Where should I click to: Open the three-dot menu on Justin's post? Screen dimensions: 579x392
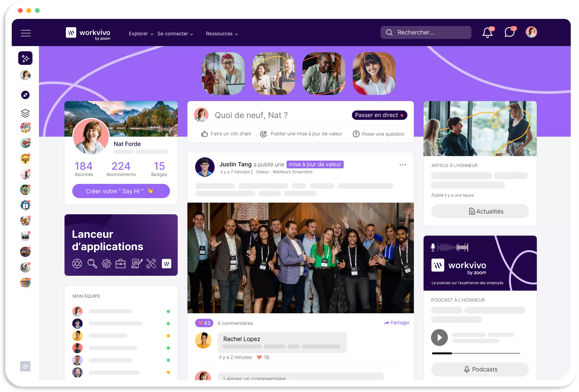point(403,165)
